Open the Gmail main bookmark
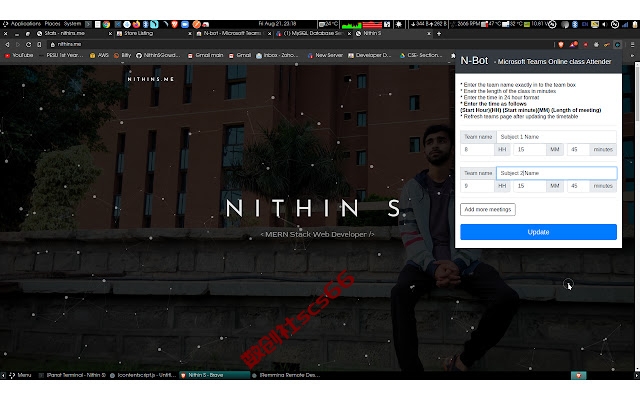 click(x=205, y=56)
